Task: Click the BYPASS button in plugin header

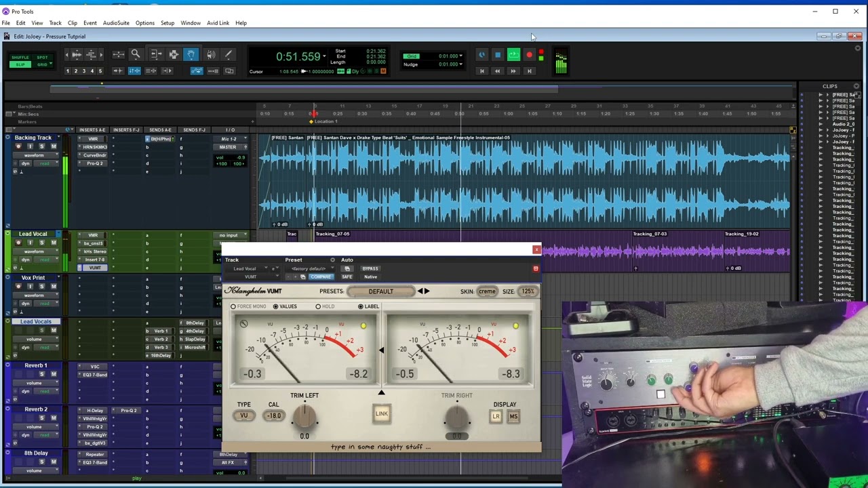Action: pos(370,268)
